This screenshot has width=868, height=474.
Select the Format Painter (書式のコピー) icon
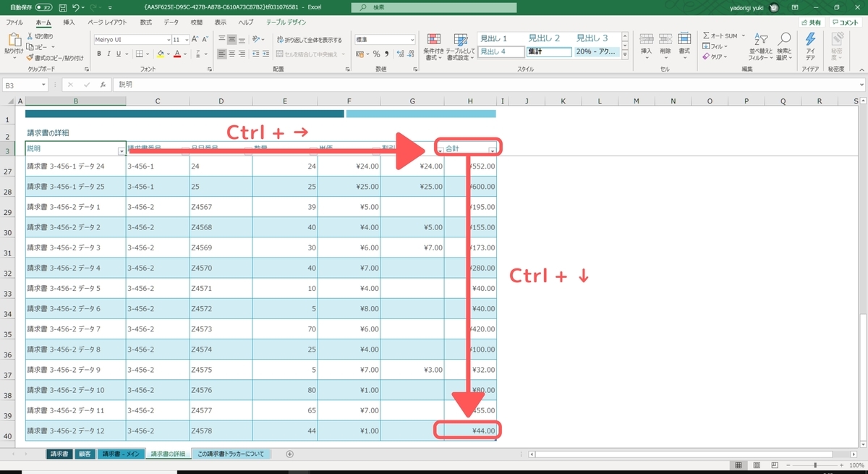[30, 57]
